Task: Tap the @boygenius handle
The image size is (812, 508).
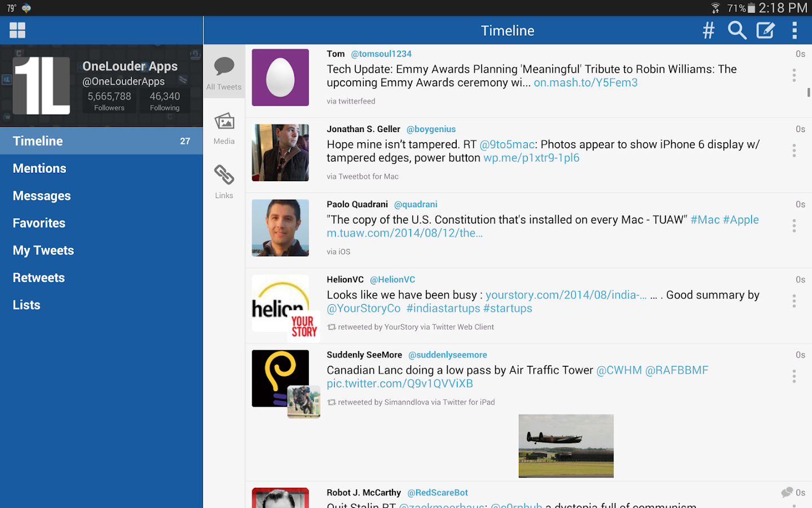Action: pyautogui.click(x=431, y=129)
